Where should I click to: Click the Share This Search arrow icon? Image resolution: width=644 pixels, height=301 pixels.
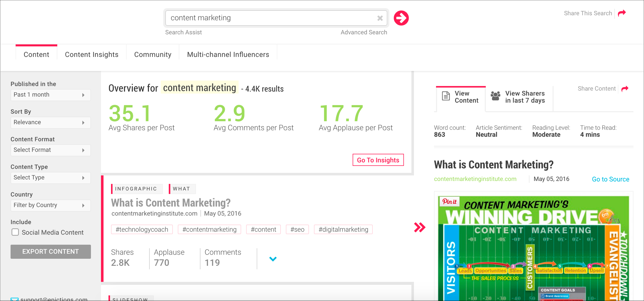622,13
